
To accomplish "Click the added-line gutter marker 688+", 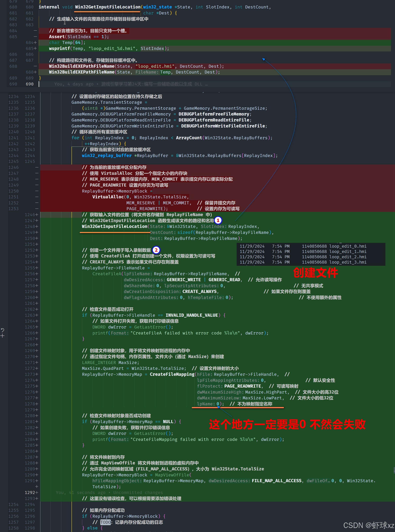I will pos(31,72).
